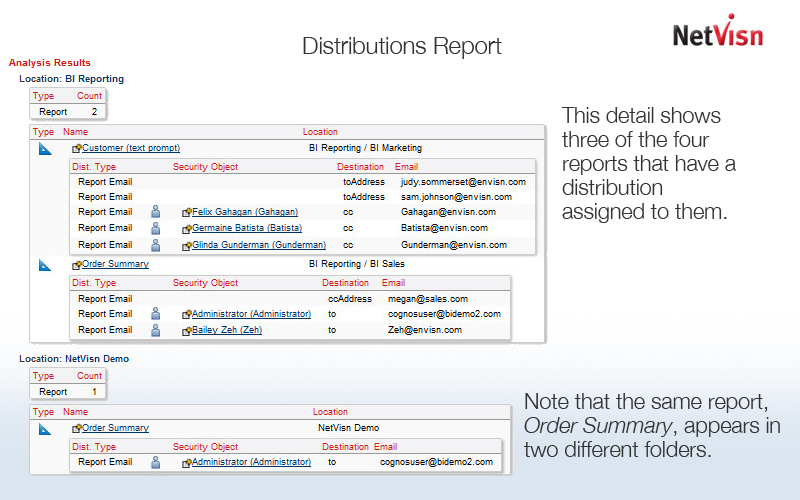Select email Gahagan@envisn.com
The width and height of the screenshot is (800, 500).
pos(448,212)
